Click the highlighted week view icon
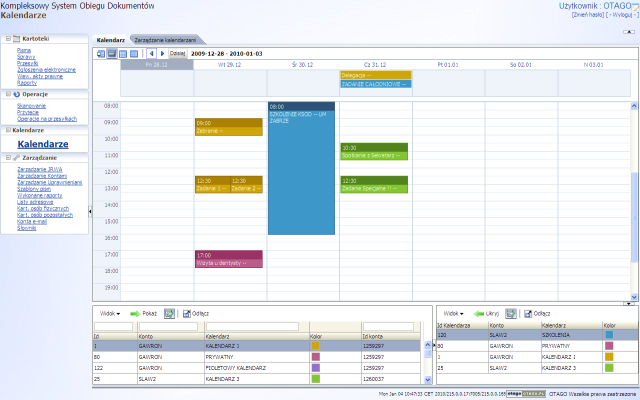This screenshot has width=640, height=400. (x=112, y=53)
